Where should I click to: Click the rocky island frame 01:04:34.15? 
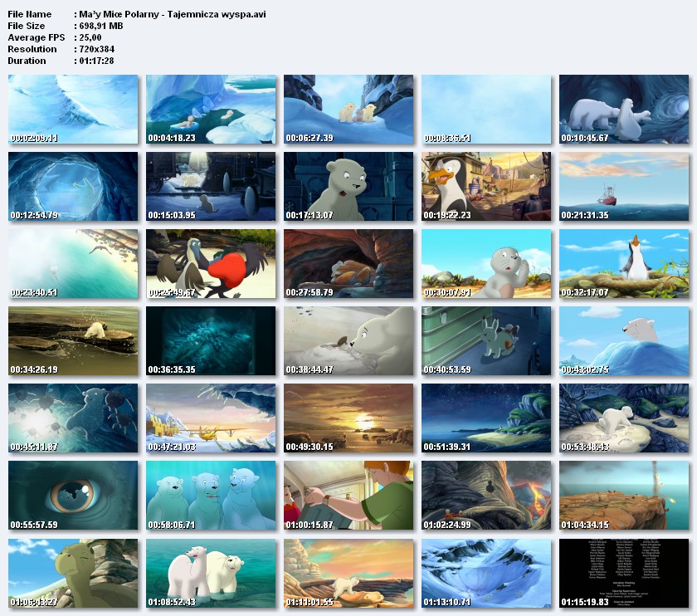tap(624, 496)
